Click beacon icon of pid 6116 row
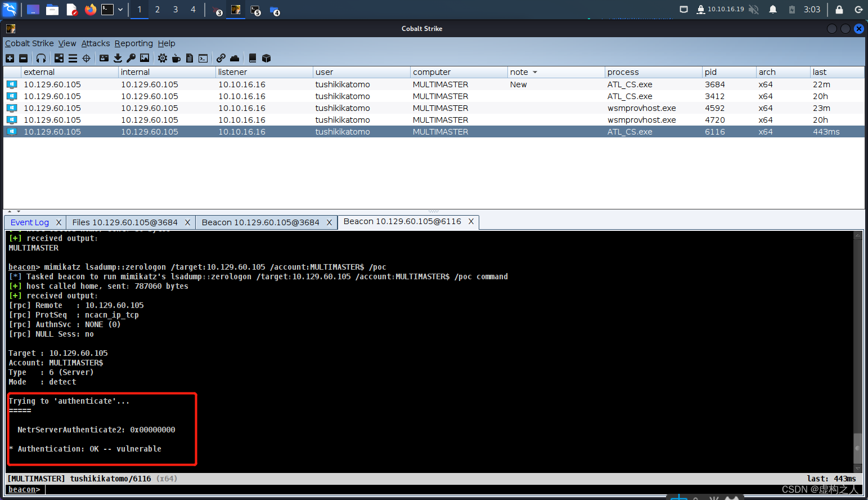Screen dimensions: 868x500 (x=12, y=132)
